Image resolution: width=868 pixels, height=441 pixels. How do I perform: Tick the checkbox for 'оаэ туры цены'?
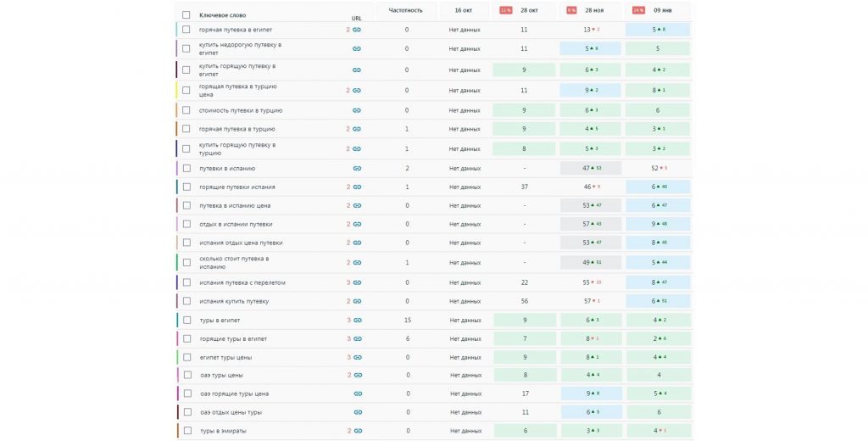pyautogui.click(x=186, y=375)
